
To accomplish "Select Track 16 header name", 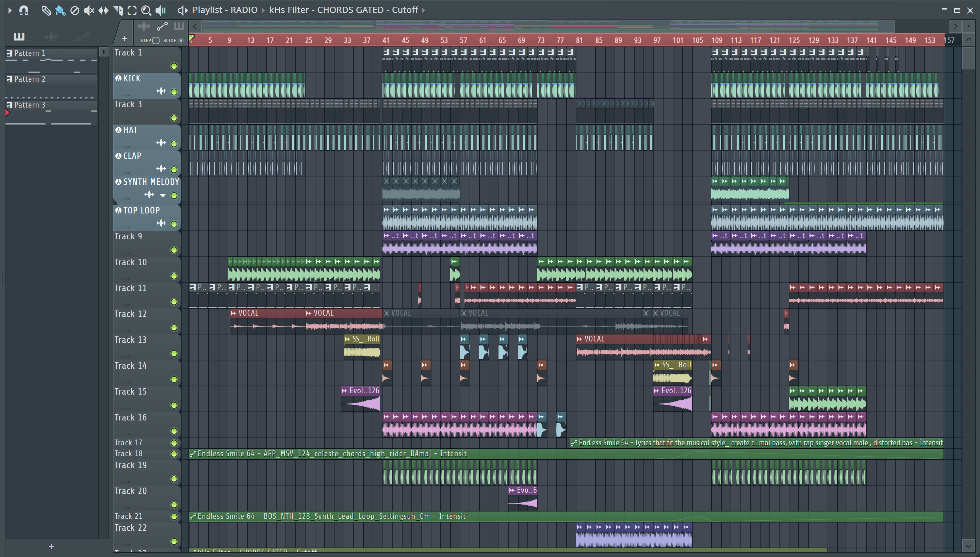I will (x=130, y=417).
